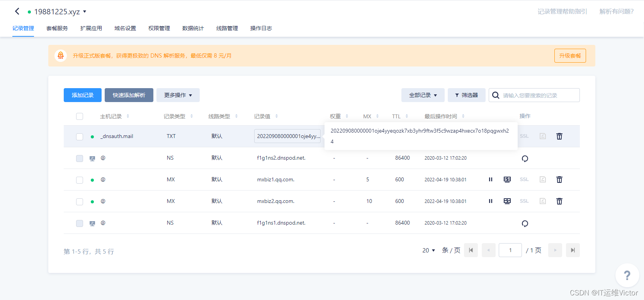The image size is (644, 300).
Task: Delete the _dnsauth.mail TXT record
Action: click(559, 136)
